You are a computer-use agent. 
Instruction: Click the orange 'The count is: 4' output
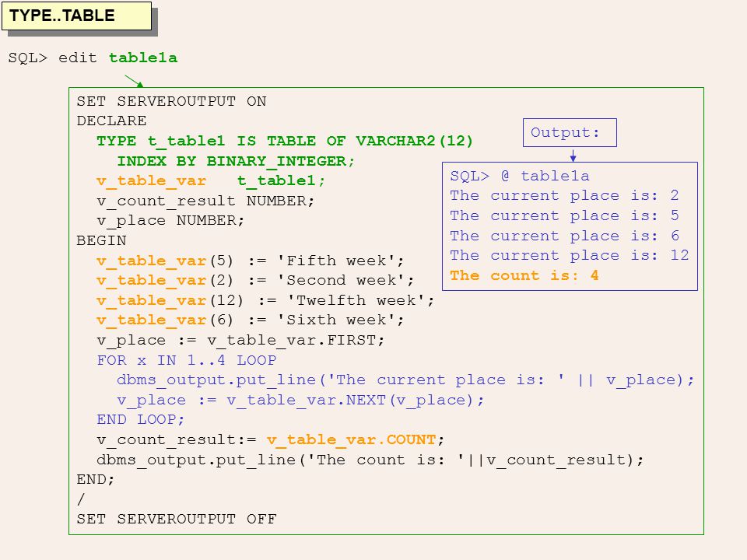pyautogui.click(x=524, y=275)
